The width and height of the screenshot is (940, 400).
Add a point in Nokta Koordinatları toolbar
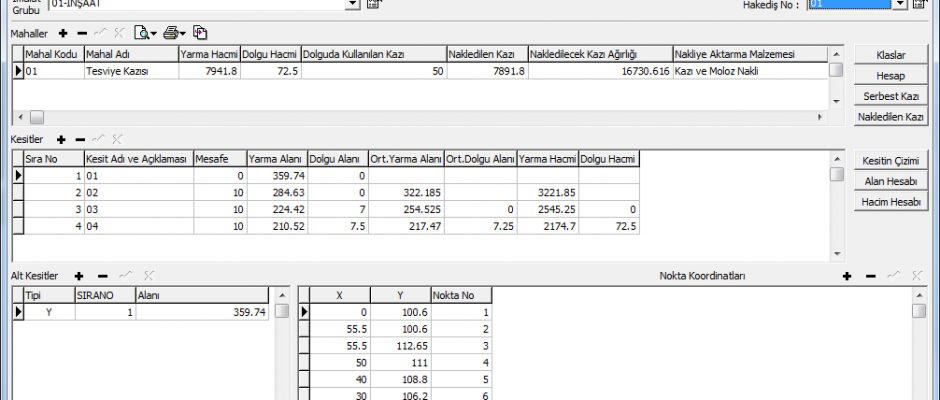tap(847, 275)
